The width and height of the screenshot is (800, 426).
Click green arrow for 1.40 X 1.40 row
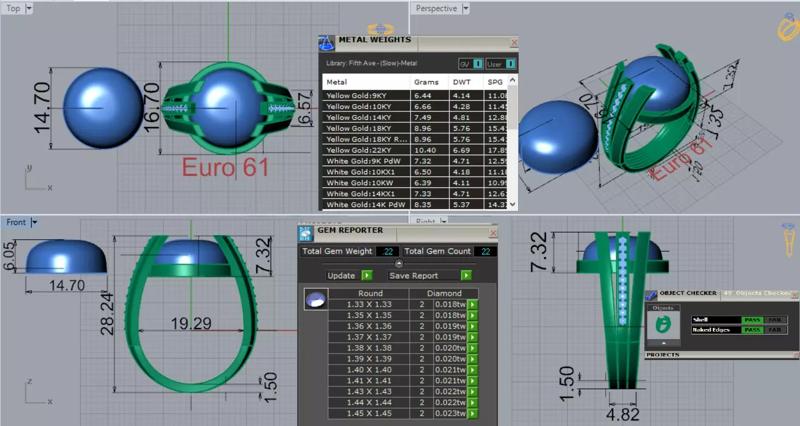(x=473, y=370)
